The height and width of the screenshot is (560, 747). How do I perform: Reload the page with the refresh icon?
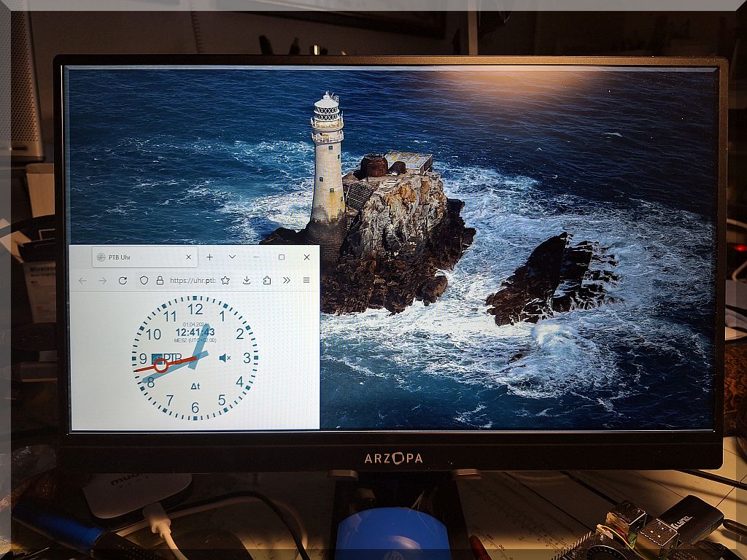[123, 281]
